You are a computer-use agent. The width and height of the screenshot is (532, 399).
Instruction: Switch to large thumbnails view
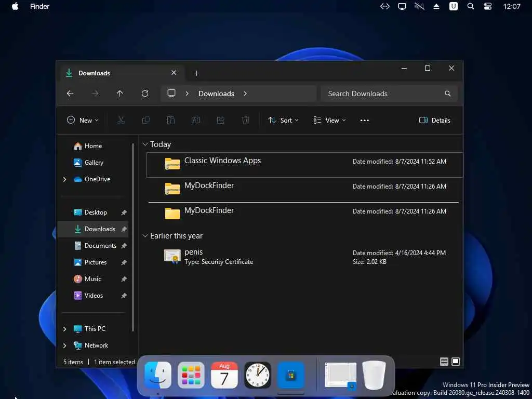[x=456, y=362]
